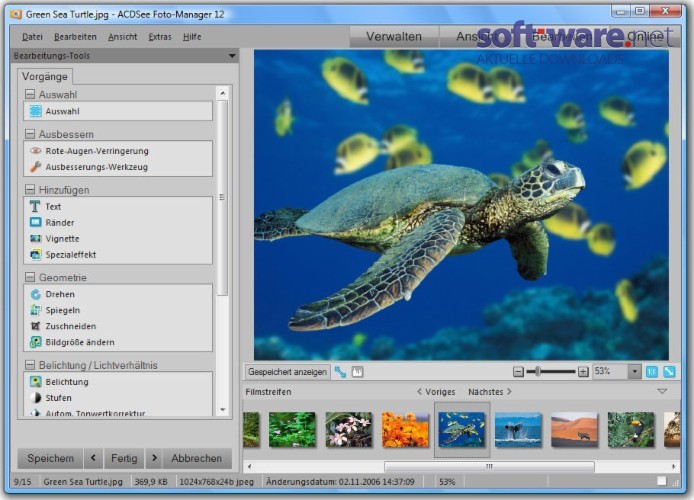Select the pink blossoms thumbnail
The image size is (694, 500).
(349, 430)
